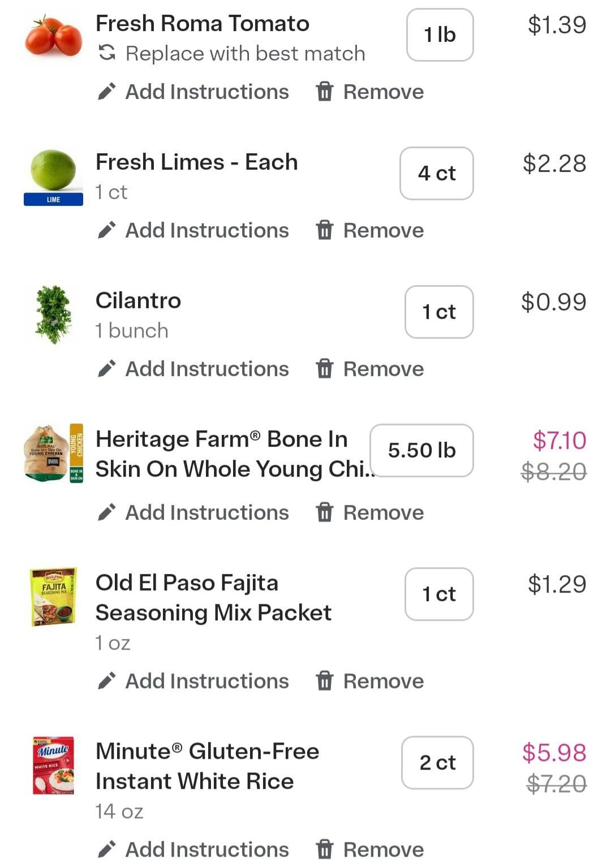This screenshot has height=868, width=611.
Task: Select Replace with best match for tomato
Action: click(245, 53)
